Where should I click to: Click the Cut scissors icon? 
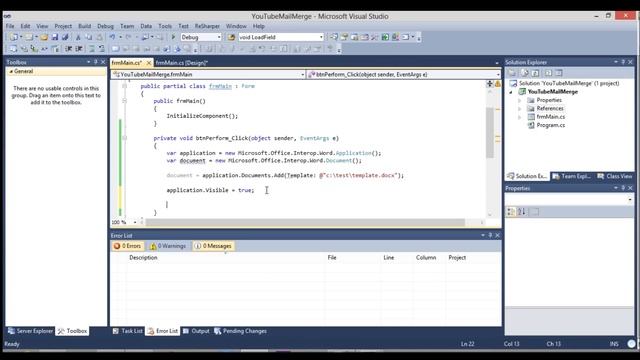pyautogui.click(x=78, y=37)
